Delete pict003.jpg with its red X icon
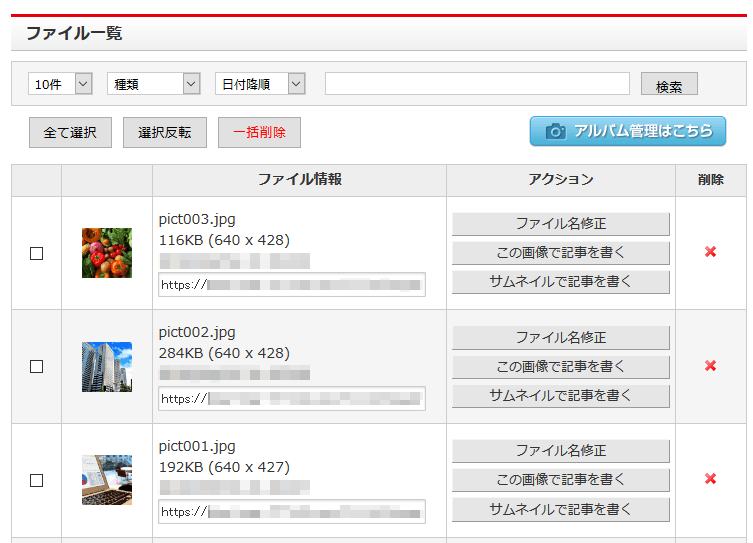This screenshot has height=543, width=753. click(710, 252)
